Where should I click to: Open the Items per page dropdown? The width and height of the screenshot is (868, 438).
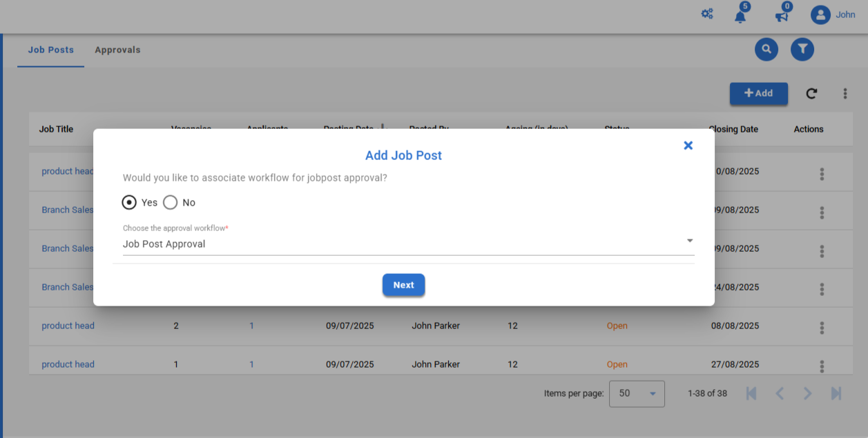coord(637,393)
